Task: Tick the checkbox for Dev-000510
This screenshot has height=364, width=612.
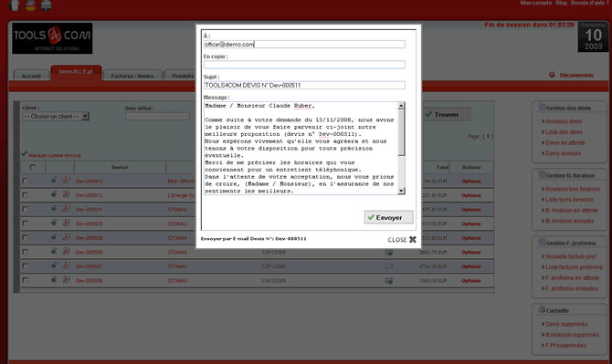Action: 26,224
